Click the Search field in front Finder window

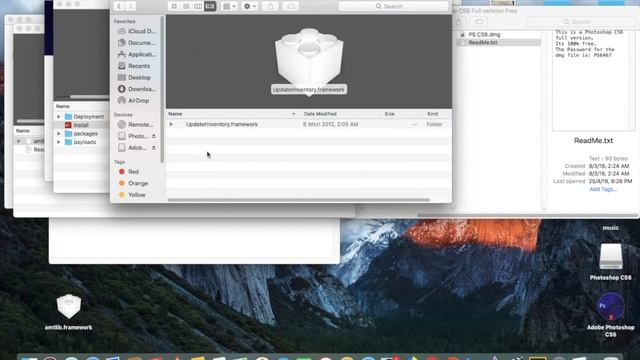coord(393,6)
